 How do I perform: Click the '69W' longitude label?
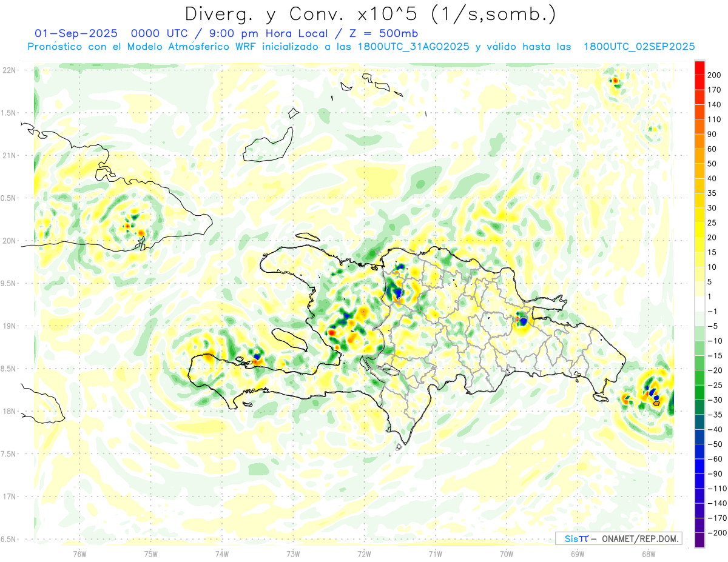pyautogui.click(x=578, y=554)
